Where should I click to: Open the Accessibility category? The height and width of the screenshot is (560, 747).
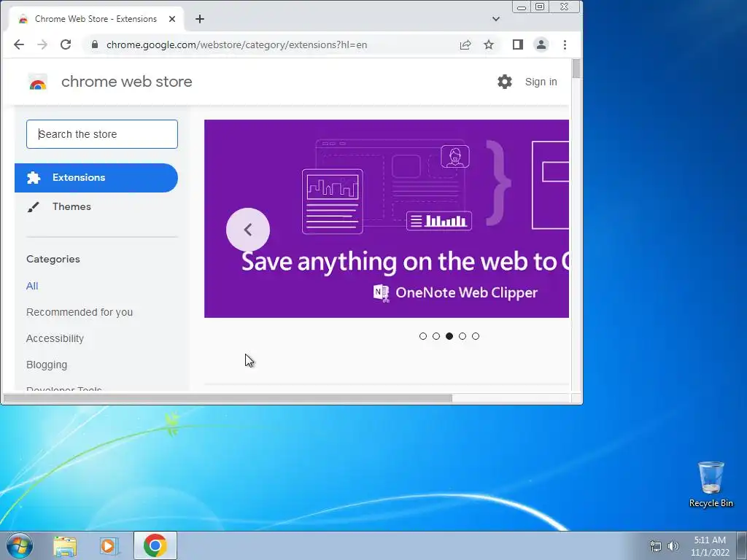tap(55, 338)
